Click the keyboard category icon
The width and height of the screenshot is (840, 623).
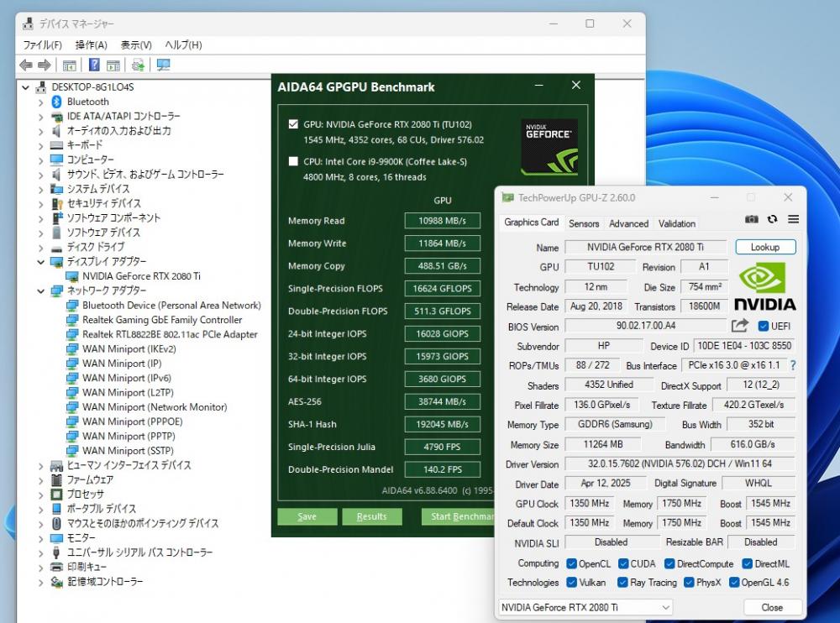point(57,145)
